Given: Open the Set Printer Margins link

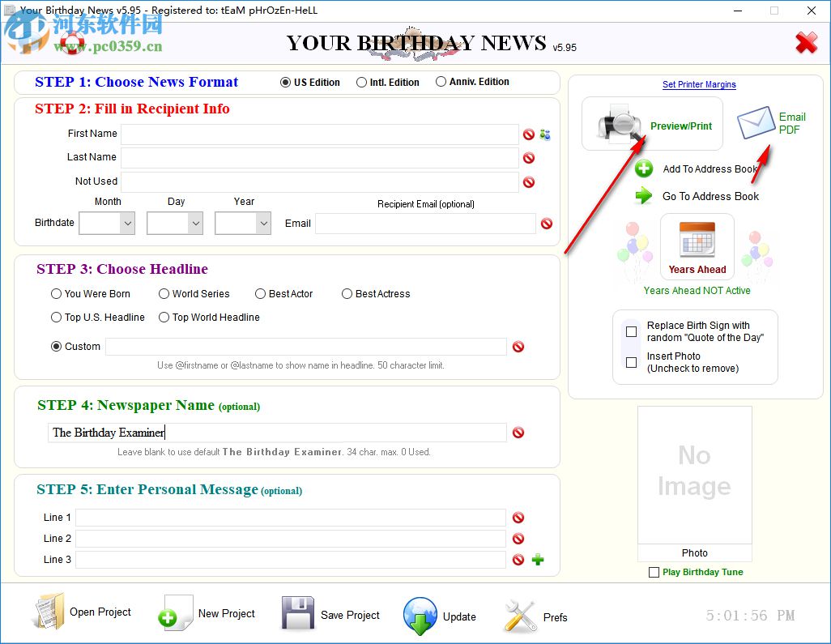Looking at the screenshot, I should pos(698,84).
